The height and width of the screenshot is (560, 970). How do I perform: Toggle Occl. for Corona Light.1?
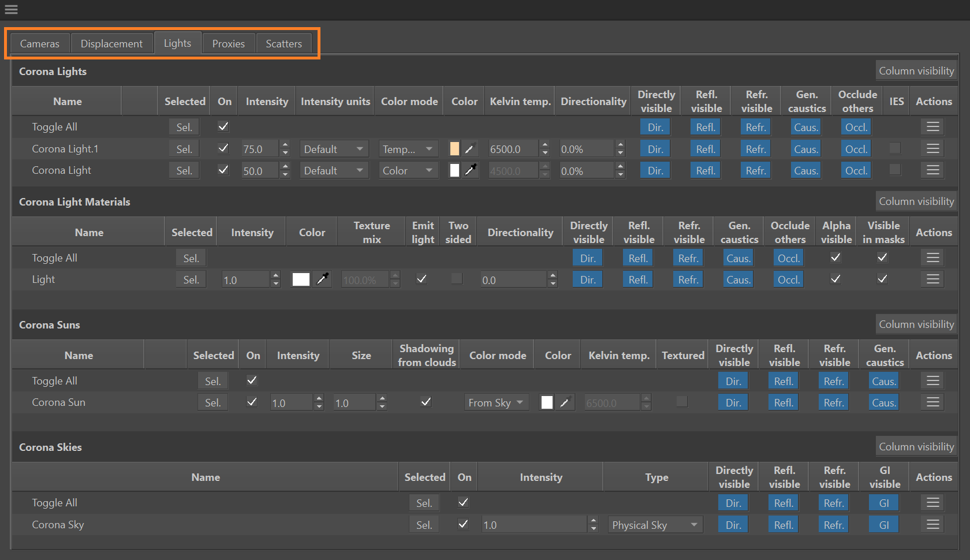tap(856, 149)
